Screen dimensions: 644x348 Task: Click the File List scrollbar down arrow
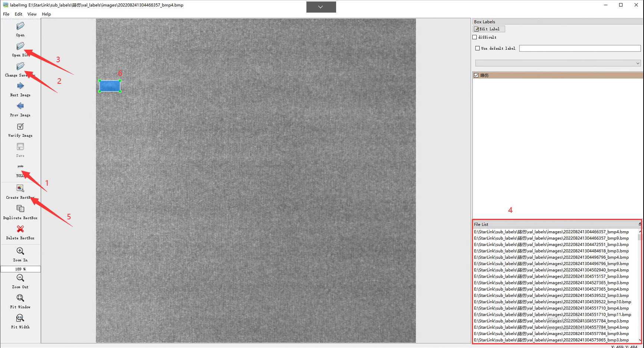640,340
